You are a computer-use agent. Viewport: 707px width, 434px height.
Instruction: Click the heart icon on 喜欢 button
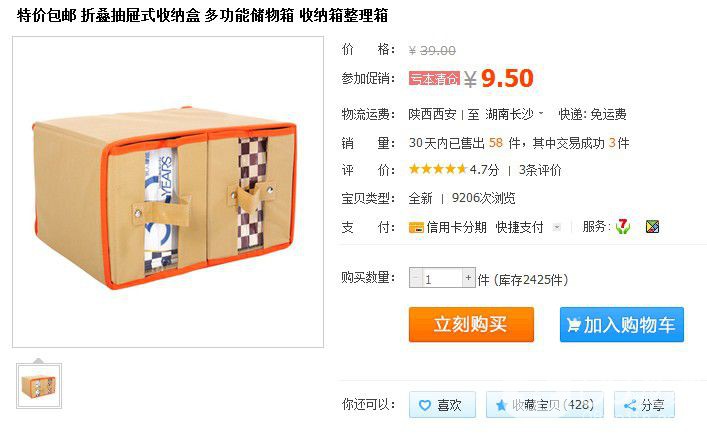425,405
